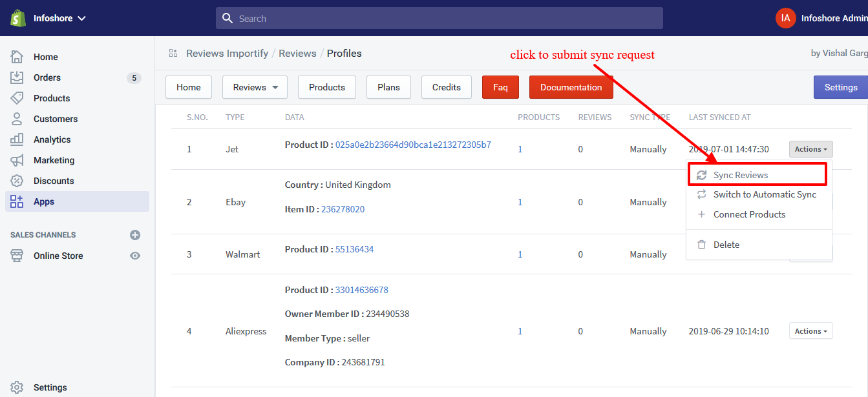Click the Infoshore Admin account name

click(834, 18)
